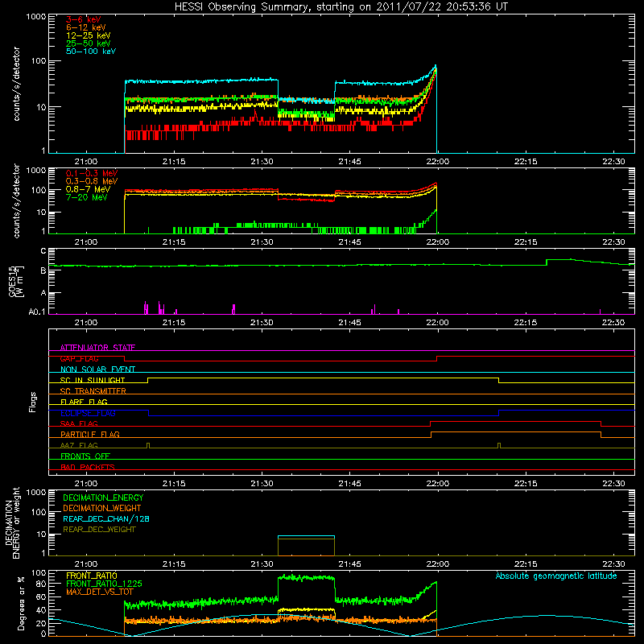Click the SAA_FLAG label
The image size is (644, 644).
tap(79, 423)
